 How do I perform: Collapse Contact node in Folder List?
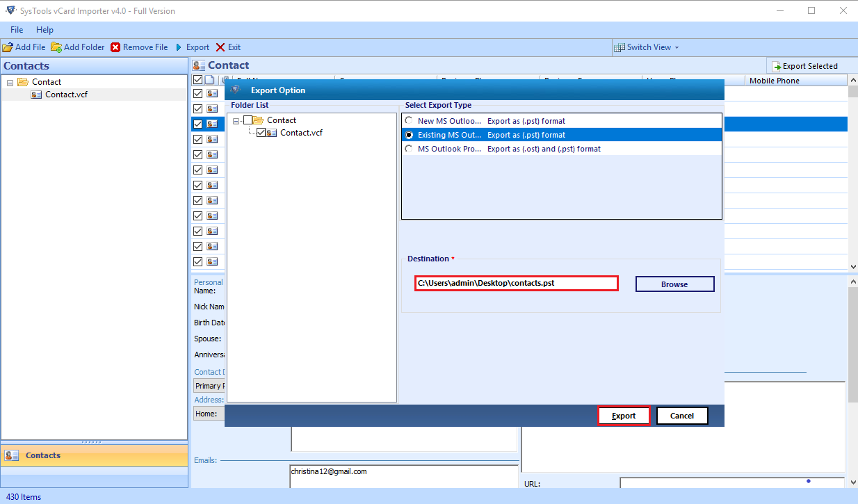click(237, 120)
